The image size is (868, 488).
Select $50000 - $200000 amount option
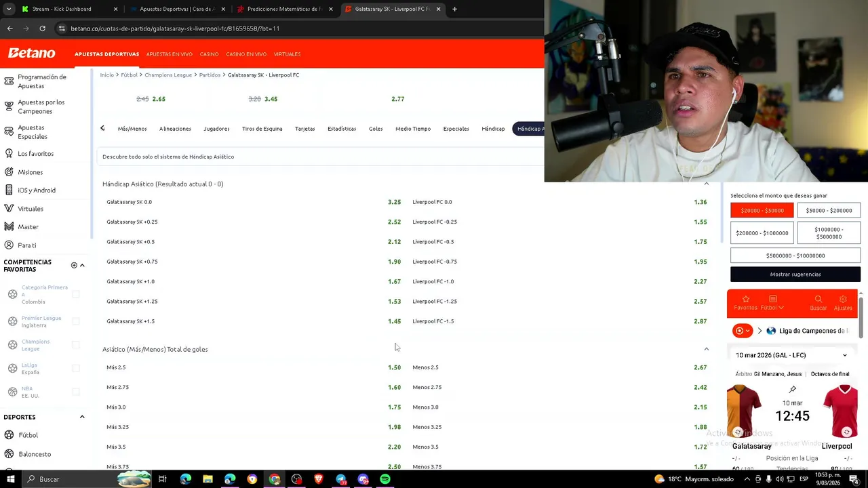(829, 211)
